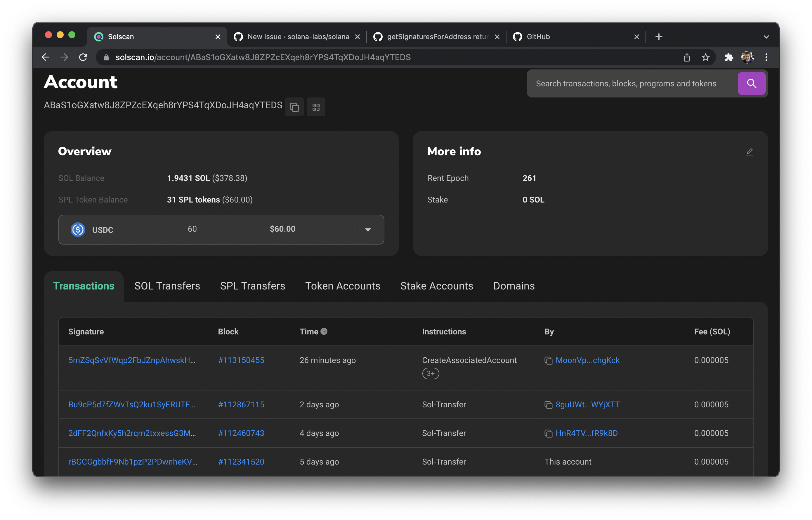Click the edit pencil in More info
This screenshot has height=520, width=812.
(x=749, y=152)
